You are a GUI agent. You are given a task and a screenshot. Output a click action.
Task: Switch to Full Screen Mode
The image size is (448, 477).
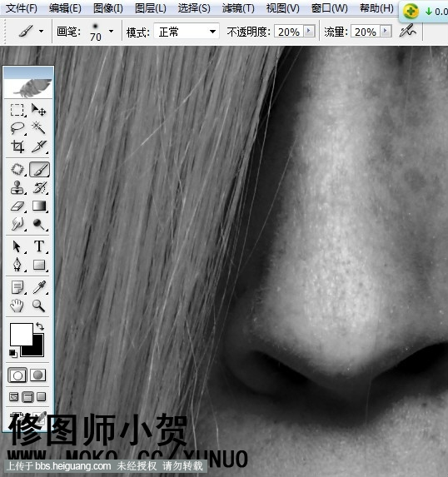point(41,397)
